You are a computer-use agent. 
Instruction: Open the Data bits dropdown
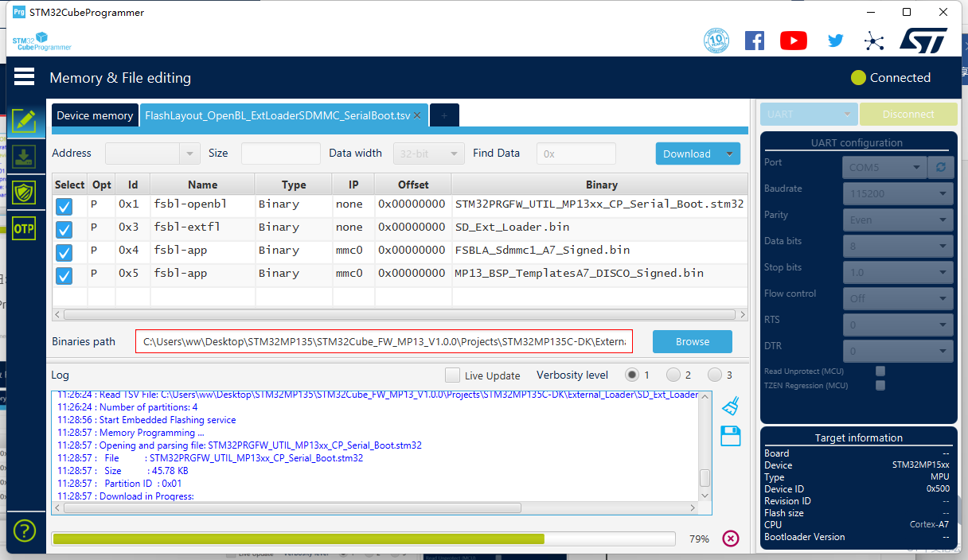(898, 246)
